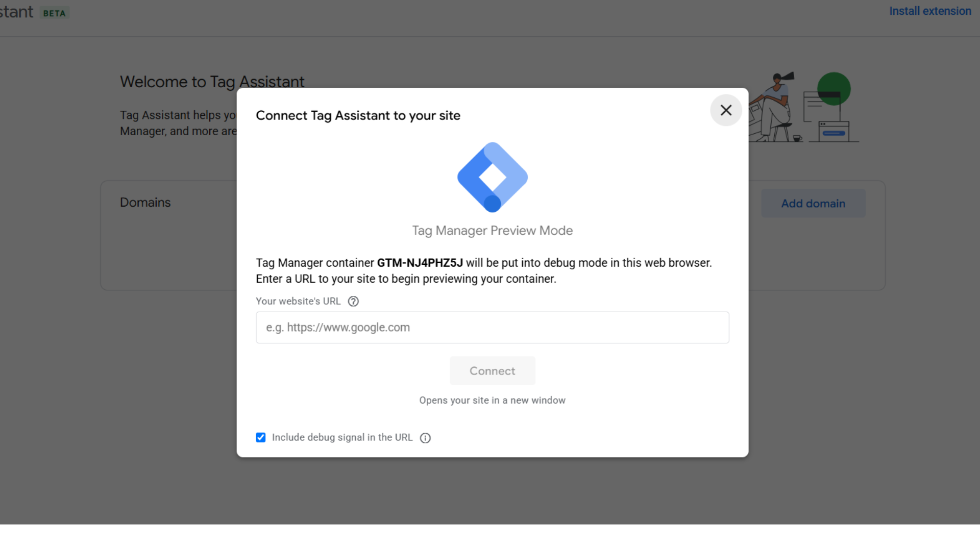980x551 pixels.
Task: Click the Include debug signal label text
Action: (342, 438)
